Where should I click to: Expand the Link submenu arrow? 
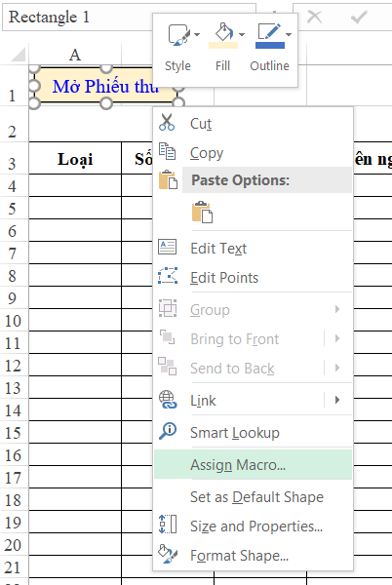[337, 400]
